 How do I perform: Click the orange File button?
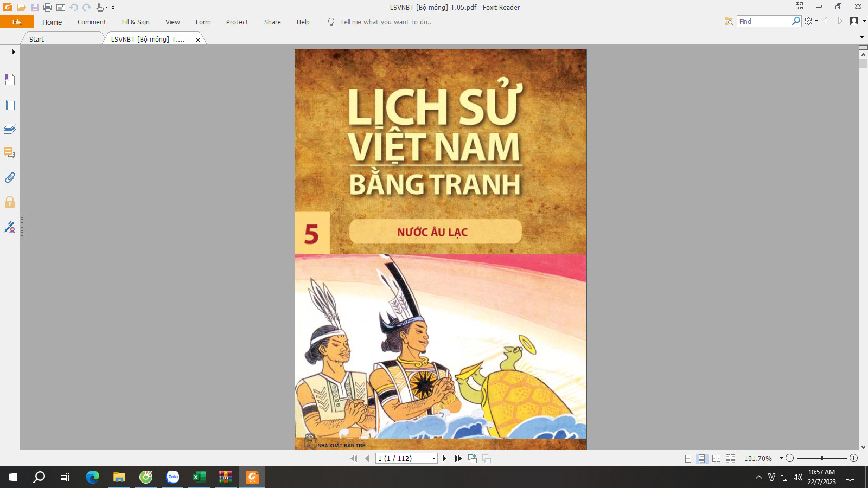(17, 22)
